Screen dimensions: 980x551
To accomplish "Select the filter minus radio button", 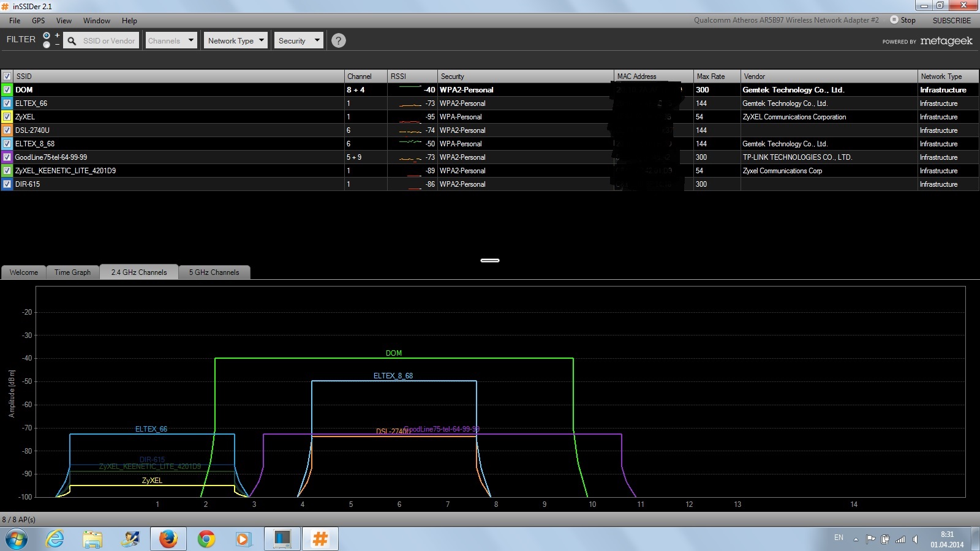I will pos(47,45).
